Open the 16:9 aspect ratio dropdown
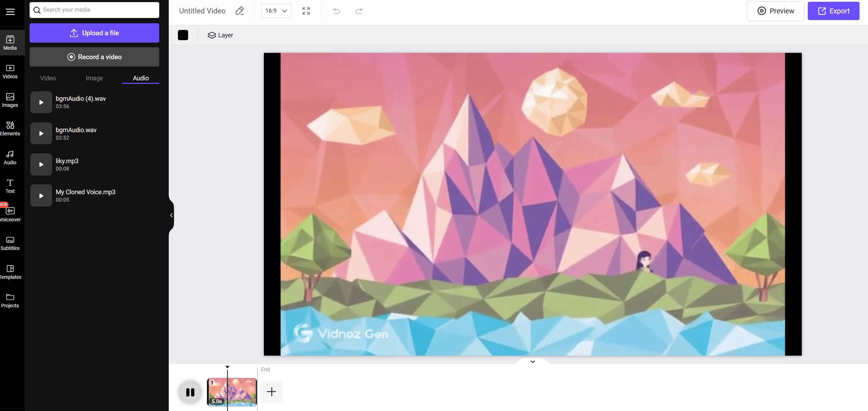Image resolution: width=868 pixels, height=411 pixels. click(276, 11)
